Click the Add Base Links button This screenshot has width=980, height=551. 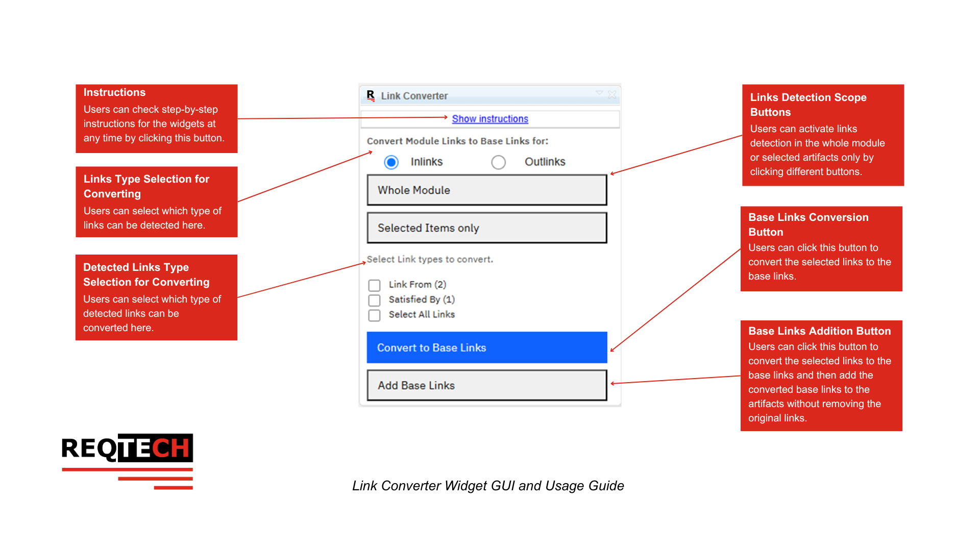tap(487, 385)
